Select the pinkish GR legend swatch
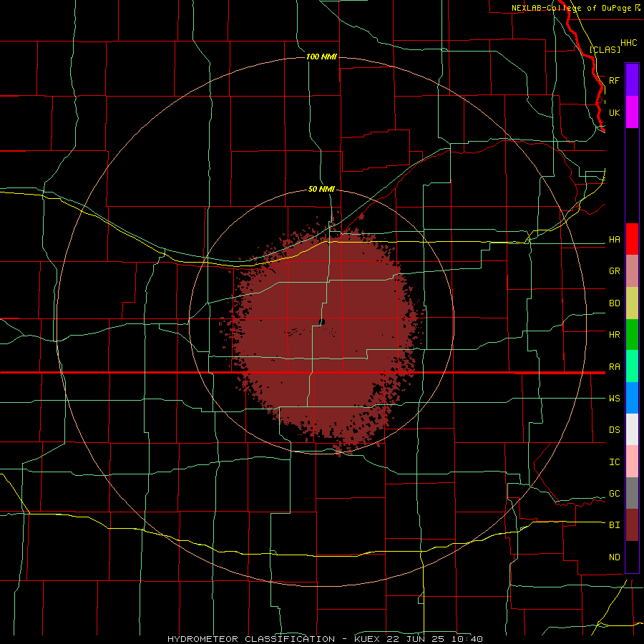Image resolution: width=644 pixels, height=644 pixels. click(632, 271)
